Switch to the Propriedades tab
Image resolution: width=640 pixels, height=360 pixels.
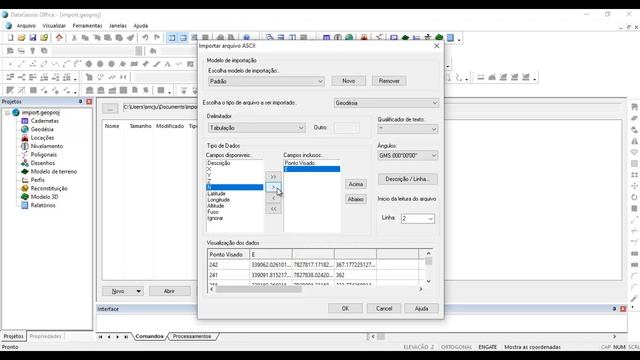[45, 336]
